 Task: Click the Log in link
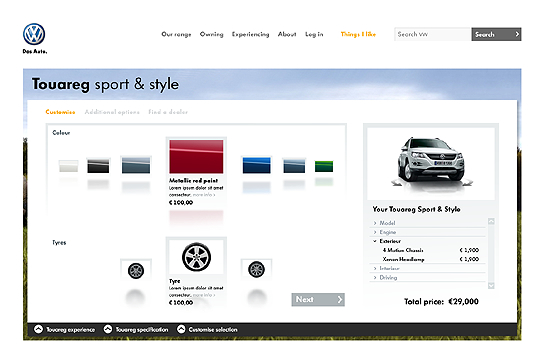[x=314, y=34]
